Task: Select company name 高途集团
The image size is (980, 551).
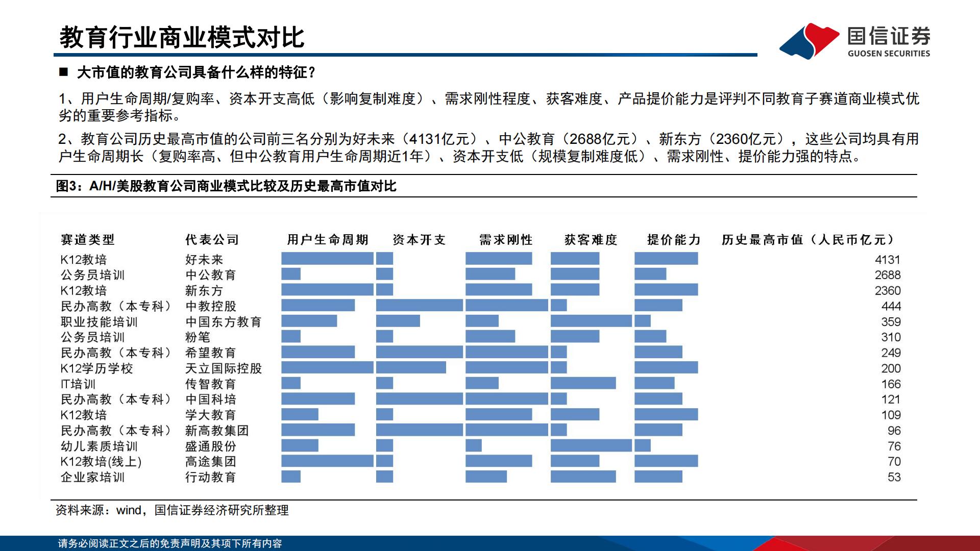Action: tap(211, 462)
